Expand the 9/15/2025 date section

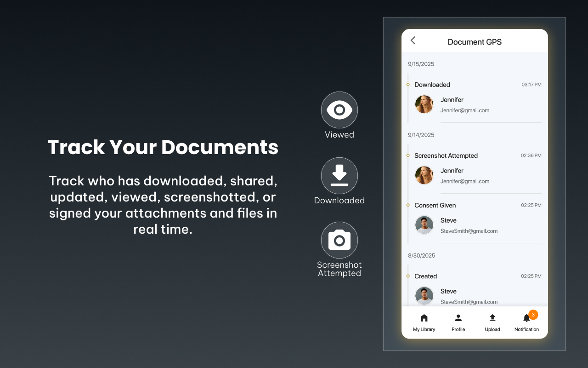(421, 64)
